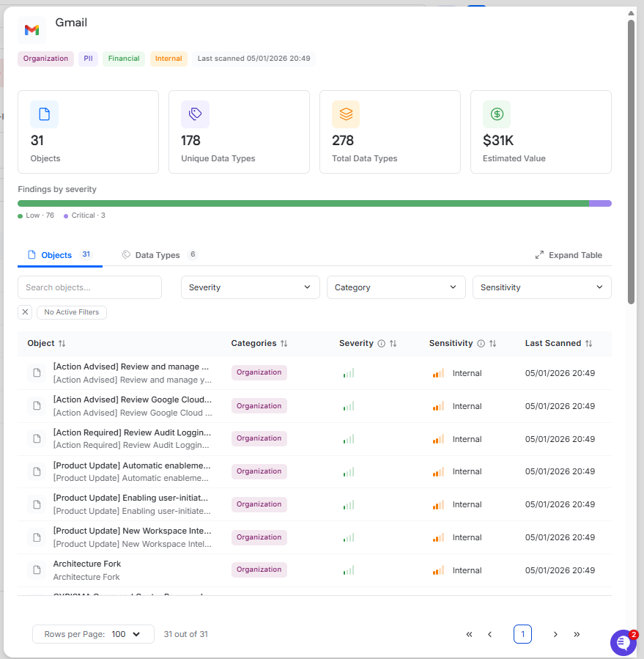Go to last page double-right arrow
This screenshot has height=659, width=644.
577,634
